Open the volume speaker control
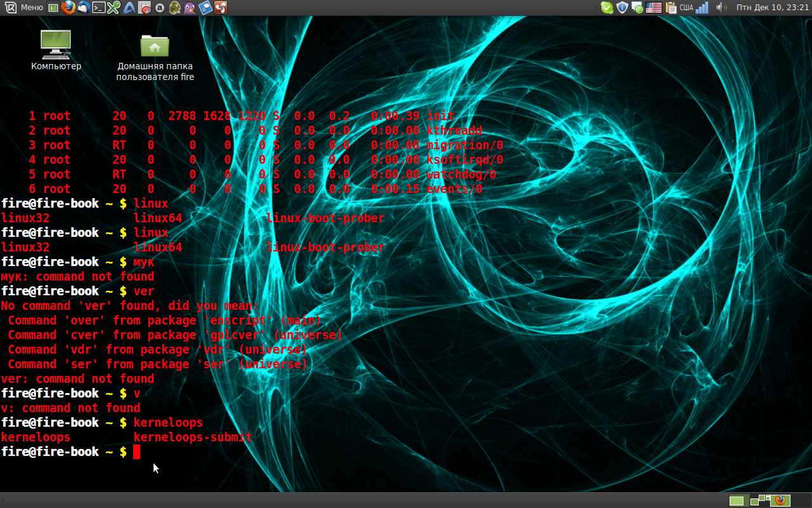The height and width of the screenshot is (508, 812). (x=721, y=8)
